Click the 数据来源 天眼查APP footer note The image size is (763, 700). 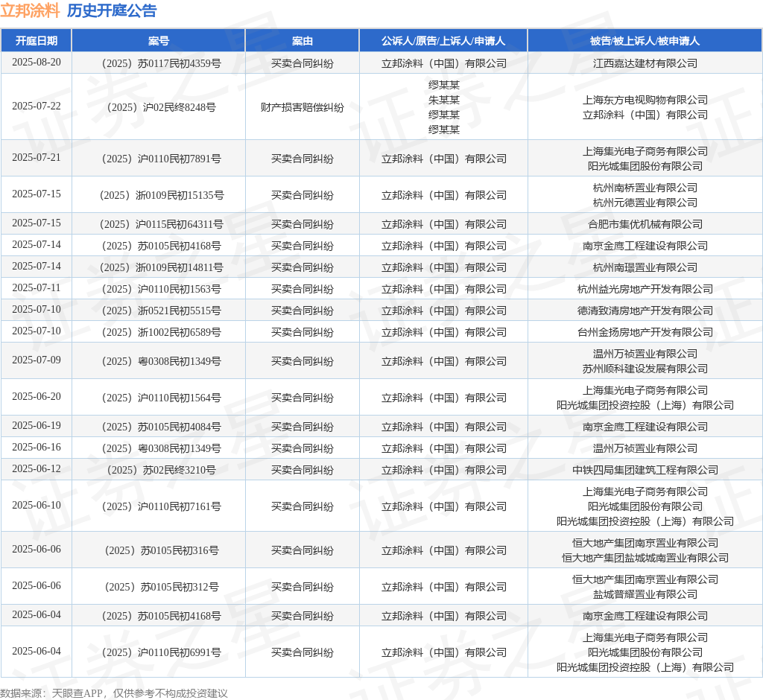point(114,693)
